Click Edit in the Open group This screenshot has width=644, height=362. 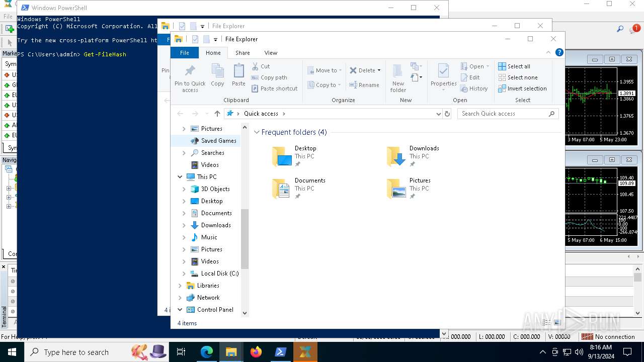[470, 77]
